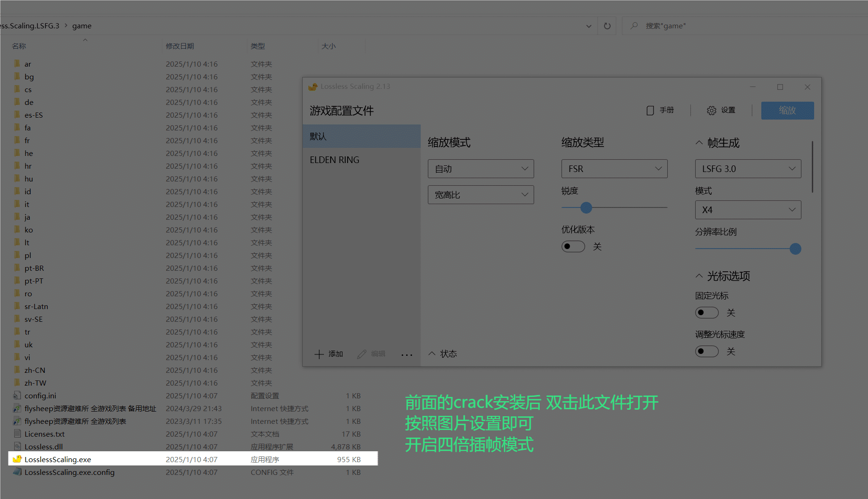Click the blue 缩放 scale button
This screenshot has width=868, height=499.
787,111
